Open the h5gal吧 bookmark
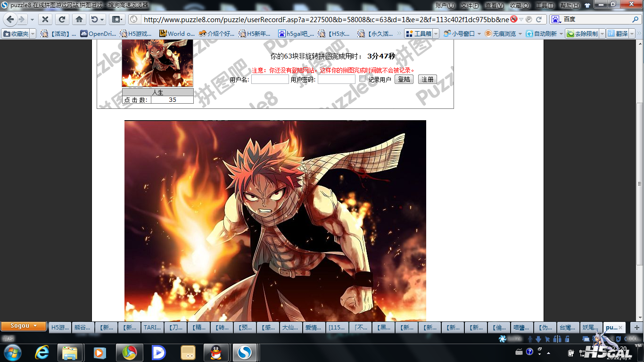644x362 pixels. tap(297, 33)
